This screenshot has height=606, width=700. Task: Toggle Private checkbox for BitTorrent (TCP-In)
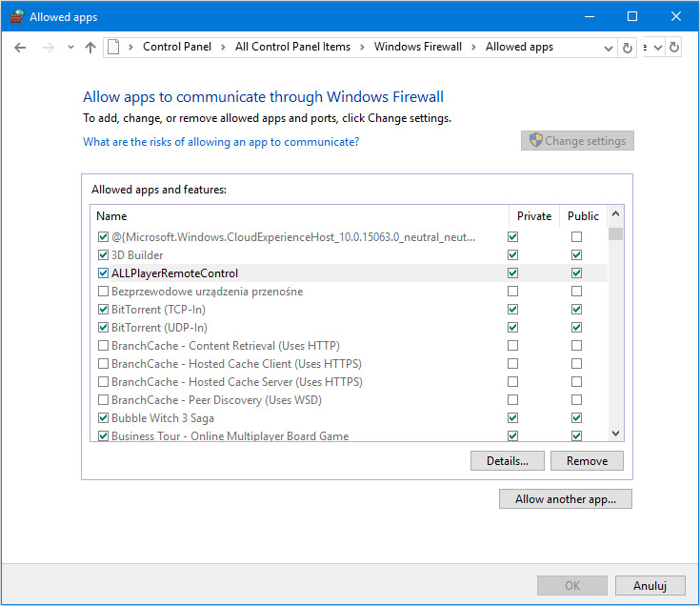(513, 309)
